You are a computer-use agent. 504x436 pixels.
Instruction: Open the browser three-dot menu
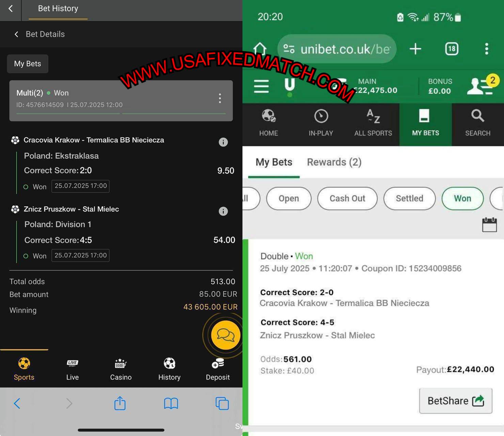coord(487,49)
